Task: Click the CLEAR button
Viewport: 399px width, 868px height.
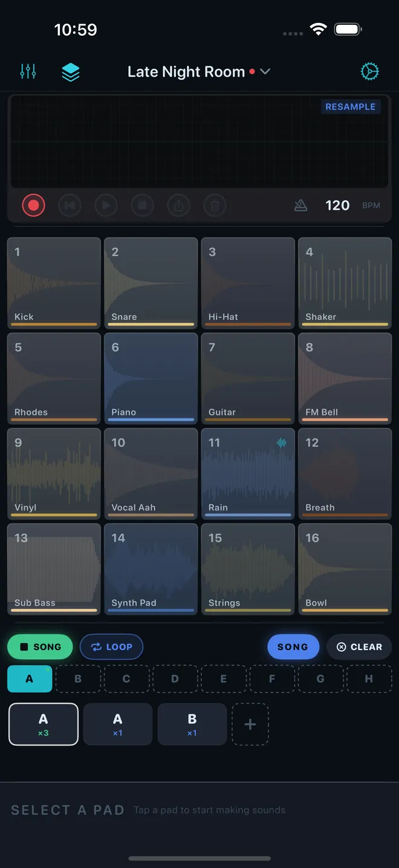Action: coord(359,646)
